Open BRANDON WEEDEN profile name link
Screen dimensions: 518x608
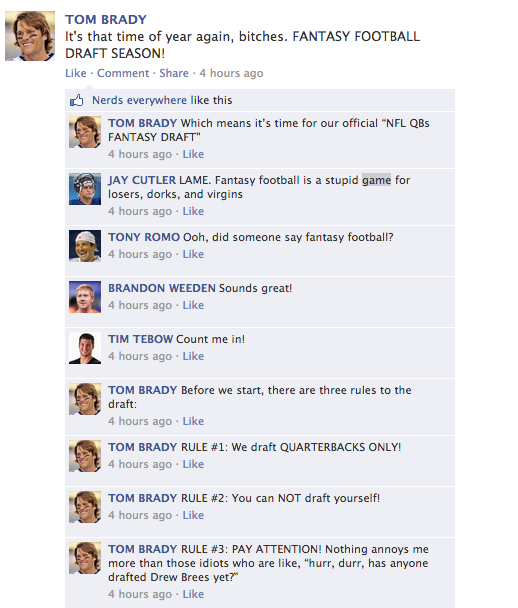tap(162, 288)
